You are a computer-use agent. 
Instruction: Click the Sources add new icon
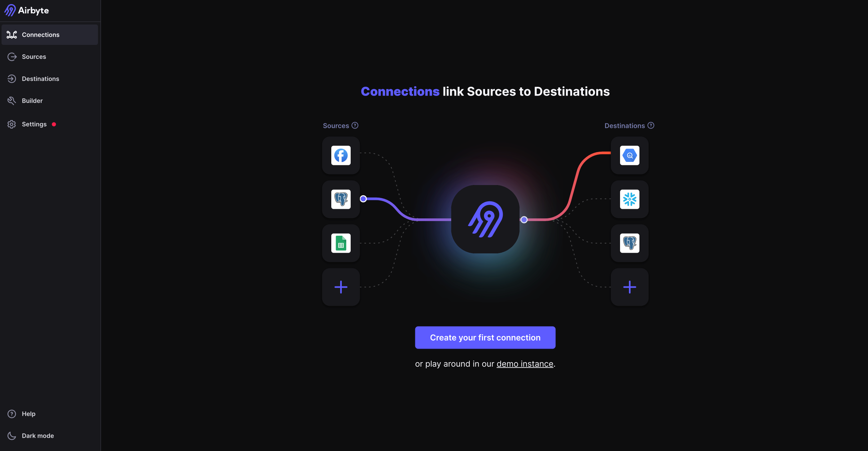(340, 286)
